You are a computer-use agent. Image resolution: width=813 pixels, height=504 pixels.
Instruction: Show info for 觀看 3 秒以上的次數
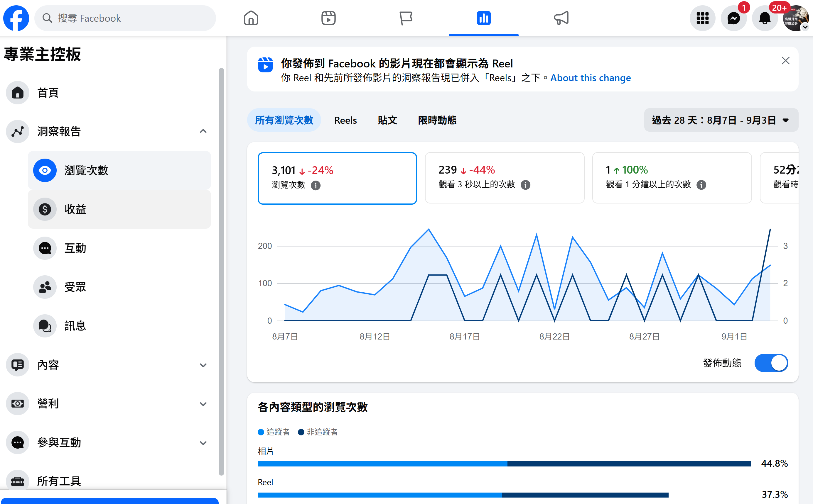(525, 185)
